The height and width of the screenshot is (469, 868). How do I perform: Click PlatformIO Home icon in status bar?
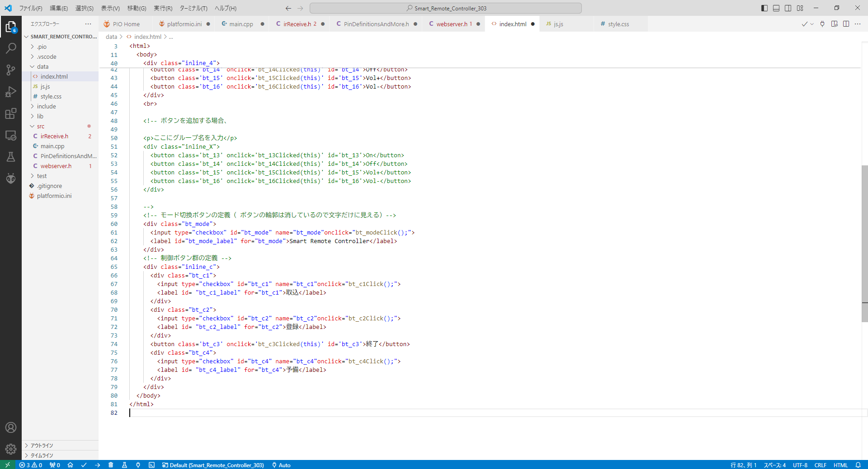tap(70, 465)
